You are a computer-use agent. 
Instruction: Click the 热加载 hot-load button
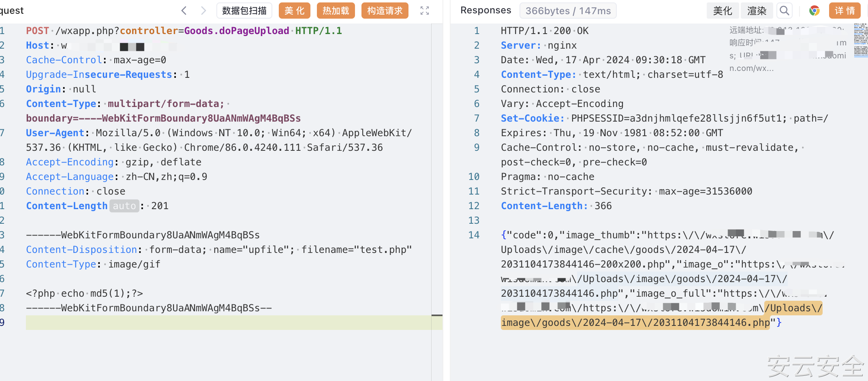tap(336, 11)
